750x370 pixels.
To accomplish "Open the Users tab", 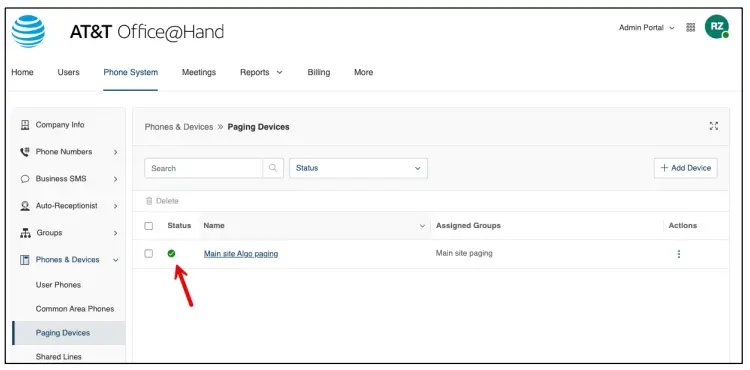I will 68,72.
